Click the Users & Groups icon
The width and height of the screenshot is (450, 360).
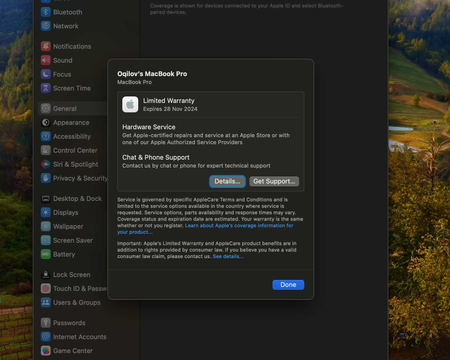click(x=46, y=303)
